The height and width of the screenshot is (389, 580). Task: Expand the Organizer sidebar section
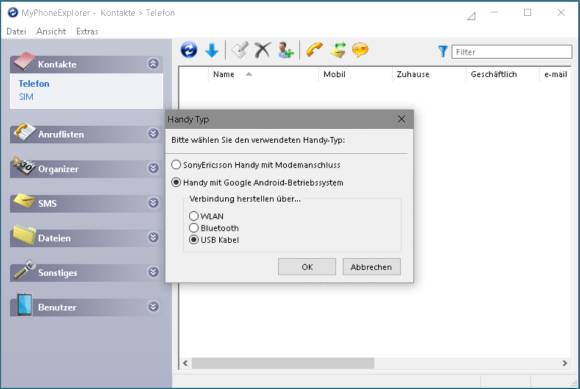click(153, 168)
